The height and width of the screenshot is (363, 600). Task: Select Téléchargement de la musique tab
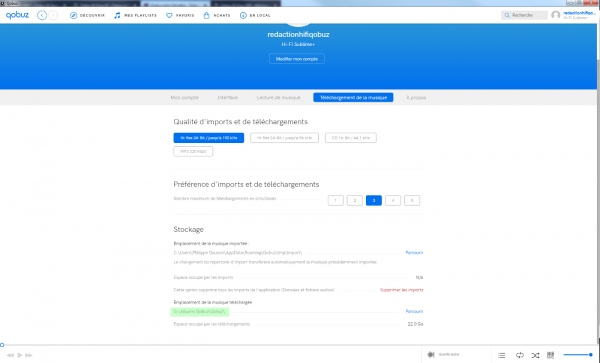pos(353,98)
